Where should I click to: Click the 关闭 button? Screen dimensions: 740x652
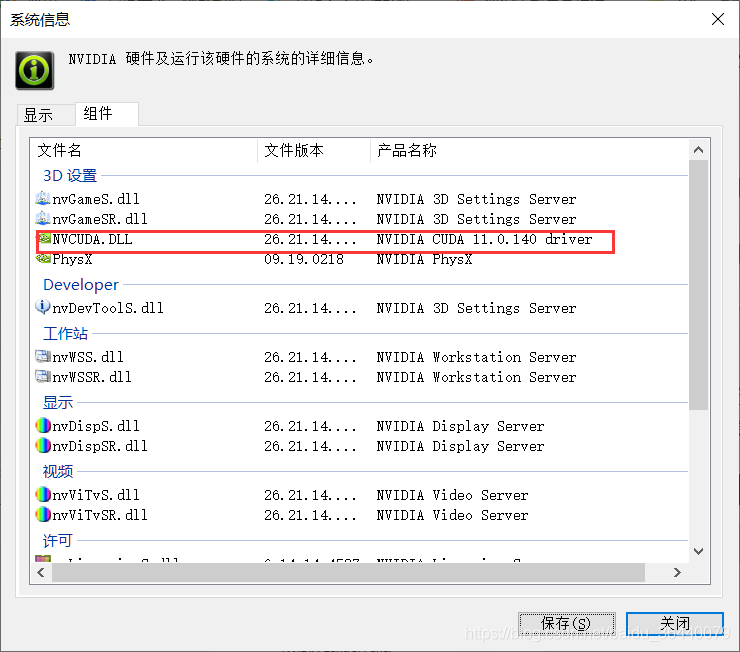coord(674,624)
